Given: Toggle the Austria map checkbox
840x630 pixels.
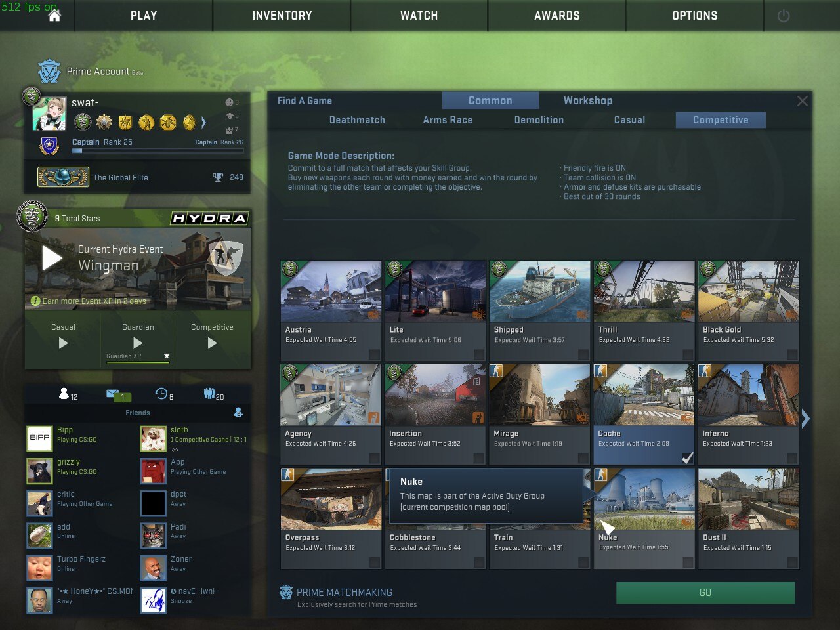Looking at the screenshot, I should tap(374, 354).
